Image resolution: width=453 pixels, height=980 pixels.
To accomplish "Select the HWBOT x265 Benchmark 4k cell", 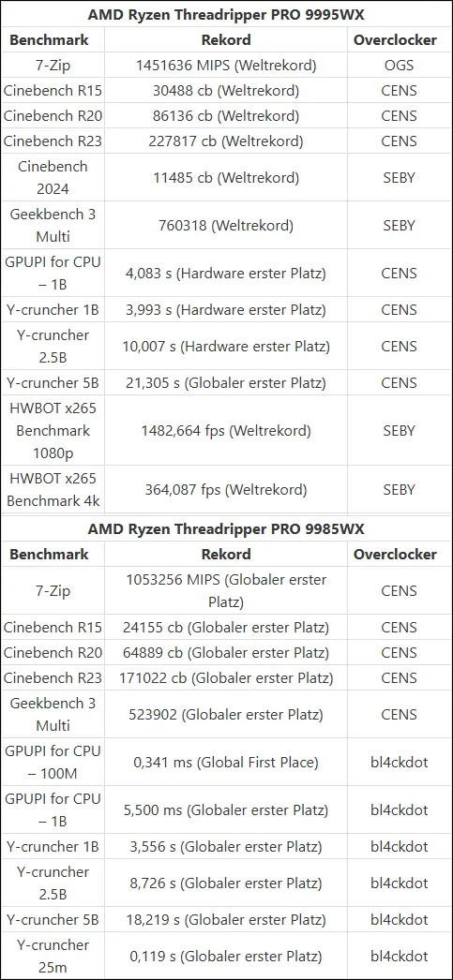I will click(x=53, y=489).
